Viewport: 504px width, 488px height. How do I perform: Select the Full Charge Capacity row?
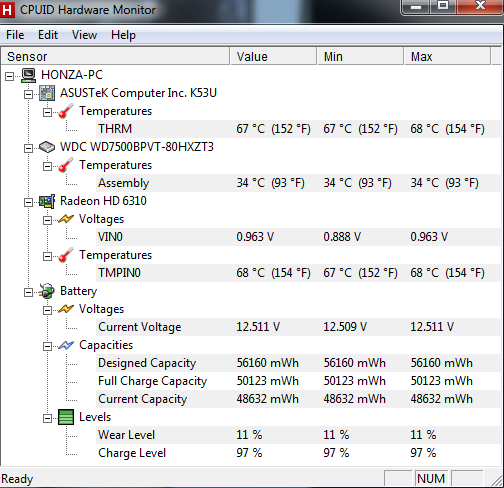pos(299,381)
